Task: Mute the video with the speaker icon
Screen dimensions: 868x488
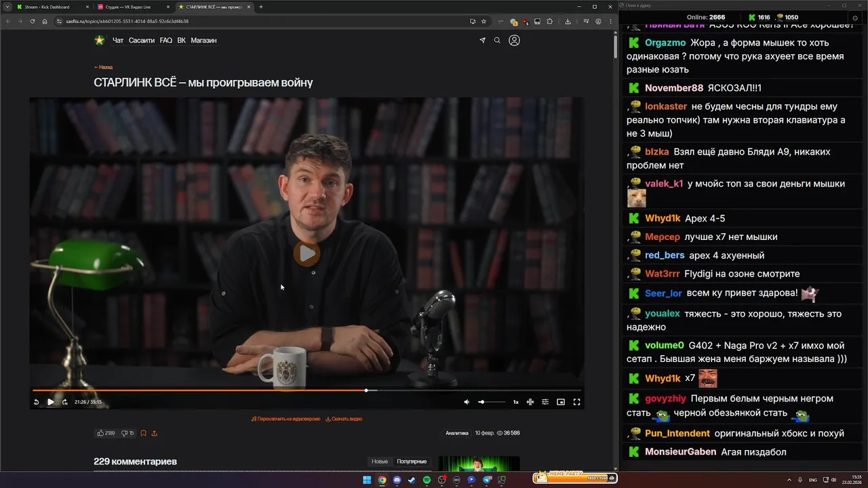Action: (467, 402)
